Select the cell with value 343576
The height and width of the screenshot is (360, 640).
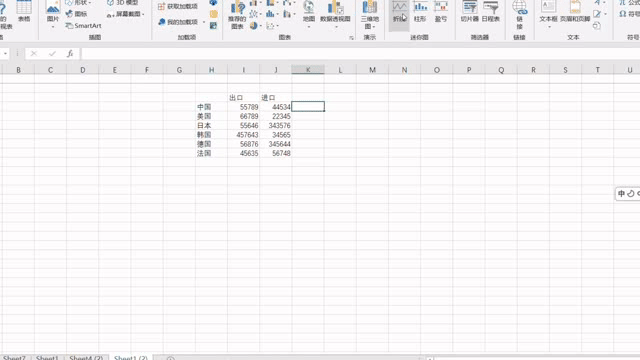[276, 125]
